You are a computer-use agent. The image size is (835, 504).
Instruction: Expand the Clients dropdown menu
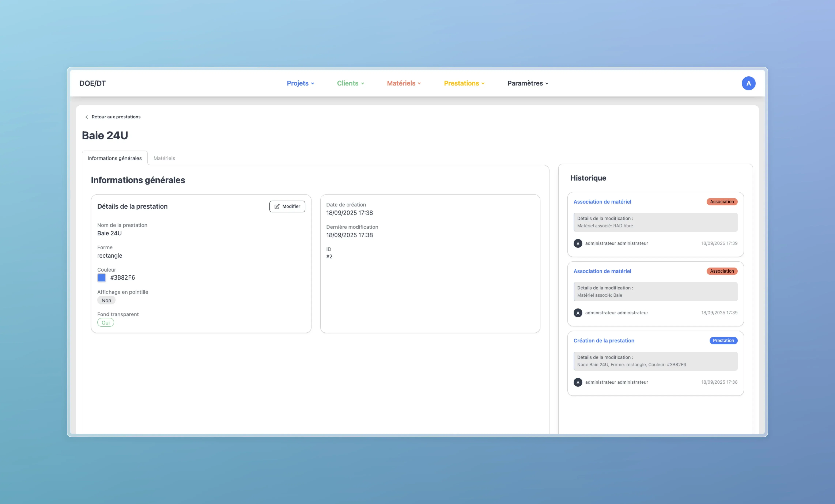[x=350, y=83]
